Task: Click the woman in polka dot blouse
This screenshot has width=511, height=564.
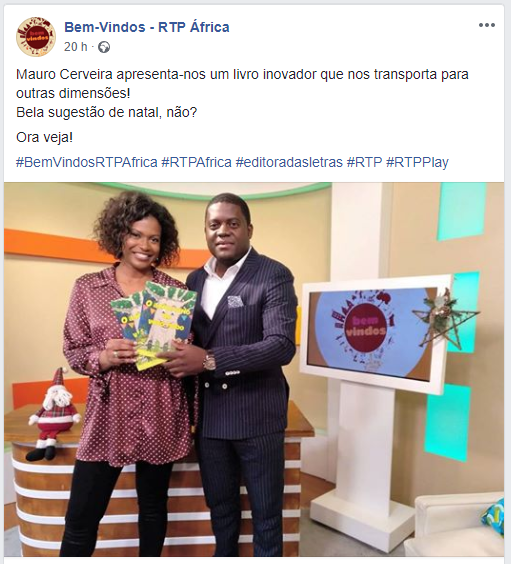Action: pyautogui.click(x=129, y=374)
